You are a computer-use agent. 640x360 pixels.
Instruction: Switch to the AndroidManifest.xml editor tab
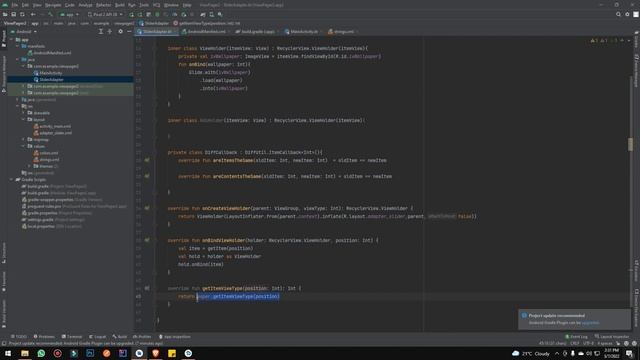[206, 31]
